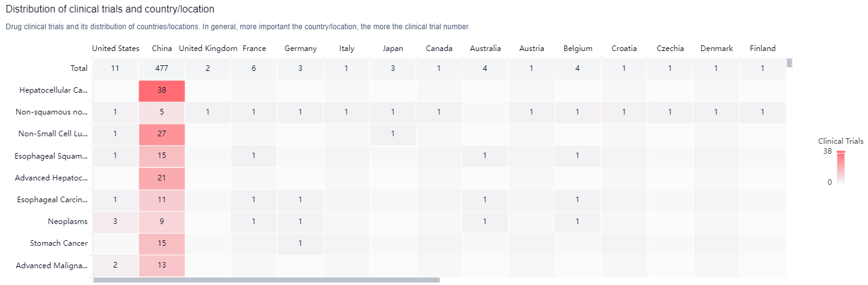868x285 pixels.
Task: Select the United States column header
Action: [x=116, y=49]
